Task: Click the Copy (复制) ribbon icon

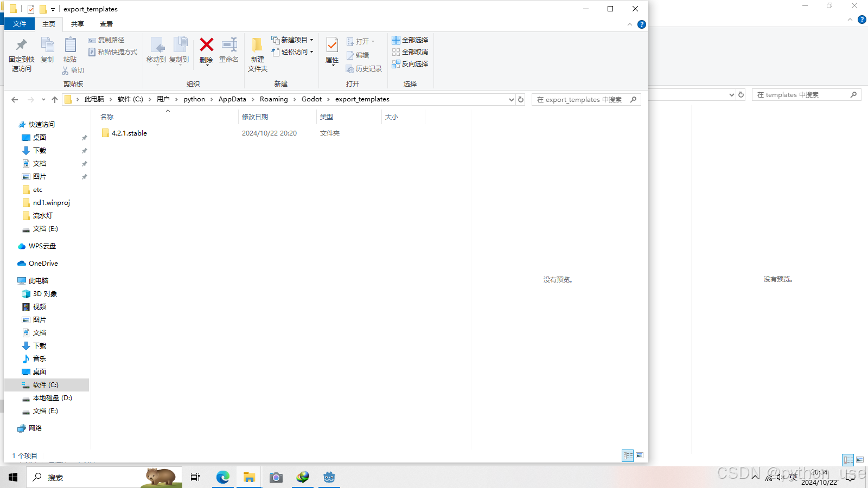Action: pos(47,50)
